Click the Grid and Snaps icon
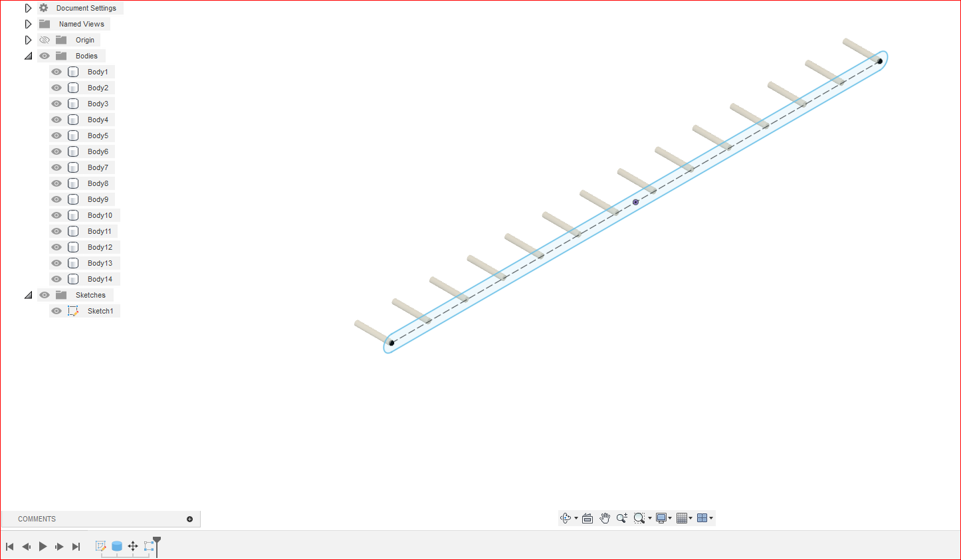Image resolution: width=961 pixels, height=560 pixels. point(682,518)
